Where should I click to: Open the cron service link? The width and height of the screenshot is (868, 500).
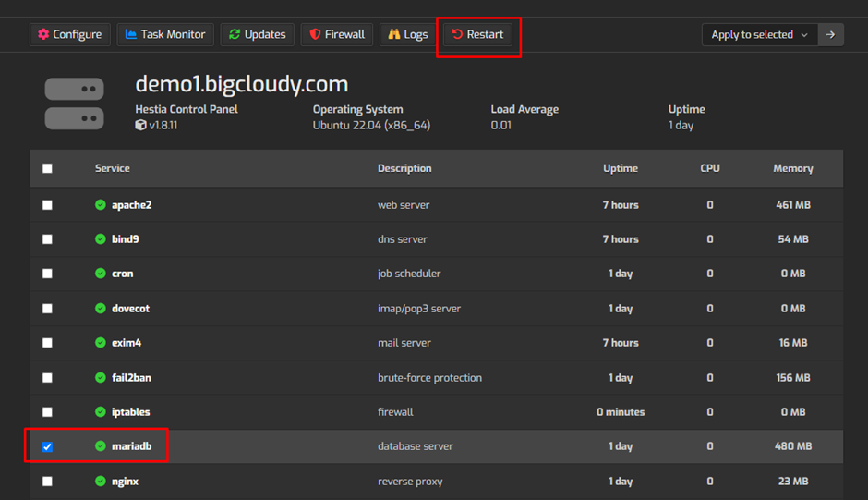122,274
